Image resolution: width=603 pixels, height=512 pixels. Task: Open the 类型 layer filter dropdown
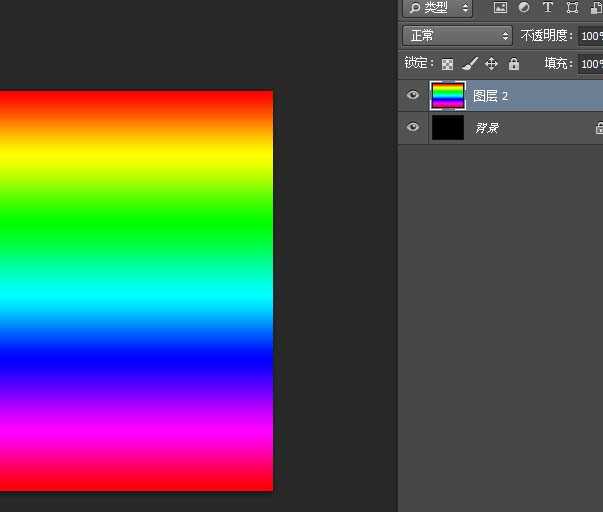(x=438, y=8)
